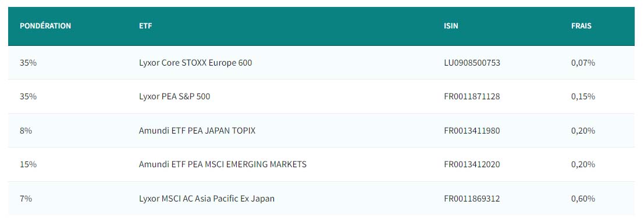644x223 pixels.
Task: Click the 0,15% fee value
Action: coord(583,97)
